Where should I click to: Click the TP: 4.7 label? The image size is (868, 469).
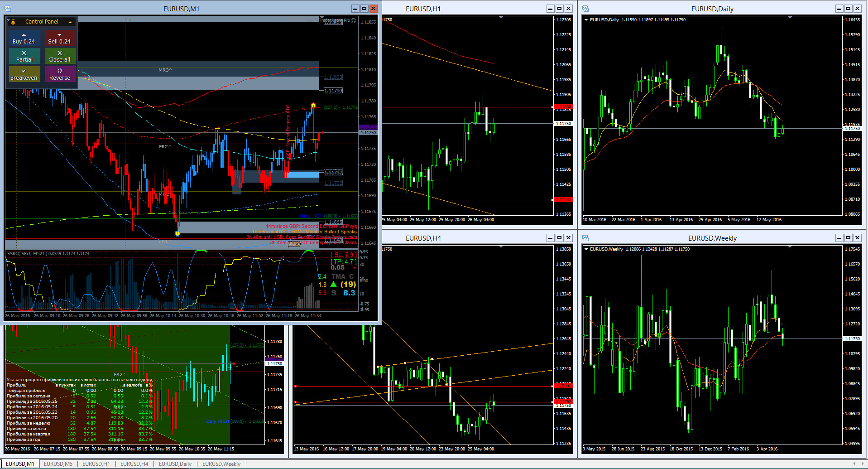click(343, 261)
